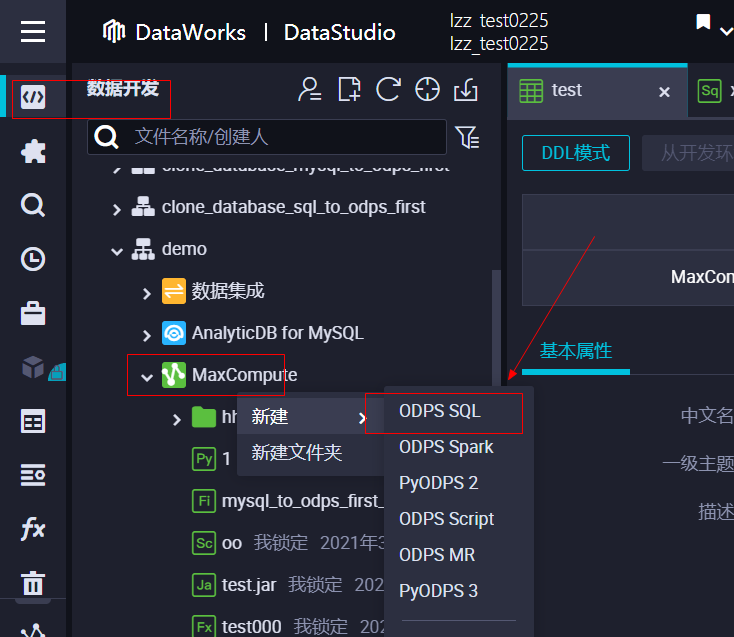Screen dimensions: 734x637
Task: Click the bookmark icon in header
Action: tap(703, 22)
